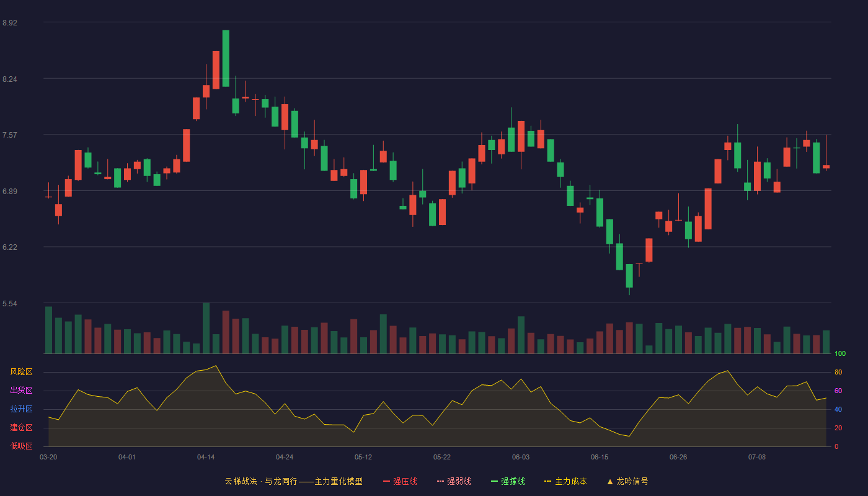868x496 pixels.
Task: Select the tallest green volume bar above 04-14
Action: click(206, 328)
